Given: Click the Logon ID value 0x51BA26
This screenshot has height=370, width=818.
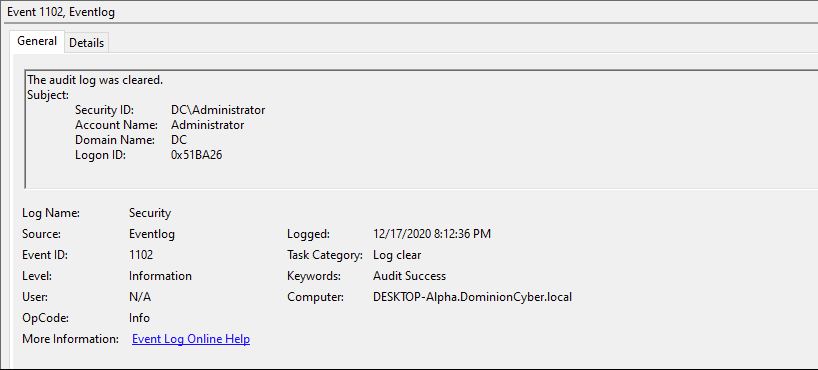Looking at the screenshot, I should point(197,156).
